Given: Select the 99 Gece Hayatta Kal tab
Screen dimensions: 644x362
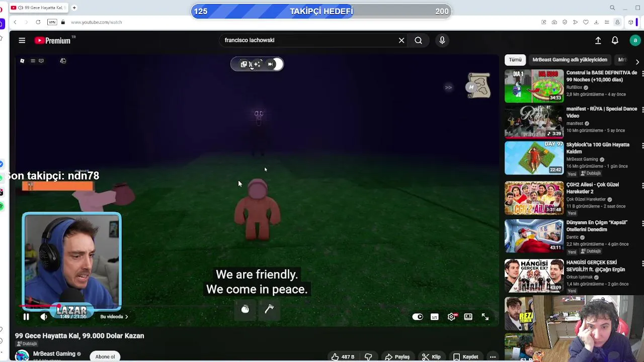Looking at the screenshot, I should tap(38, 8).
